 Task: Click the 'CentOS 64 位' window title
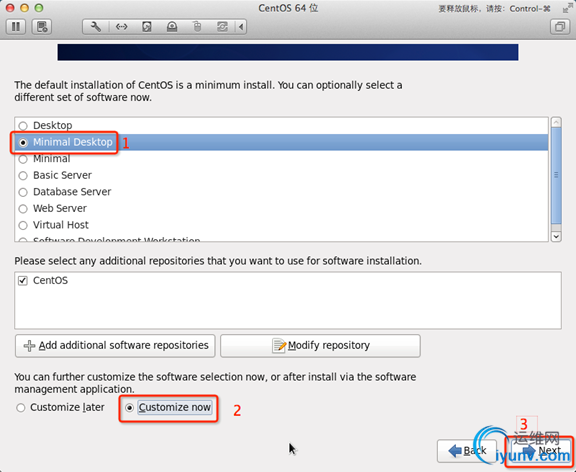[288, 8]
